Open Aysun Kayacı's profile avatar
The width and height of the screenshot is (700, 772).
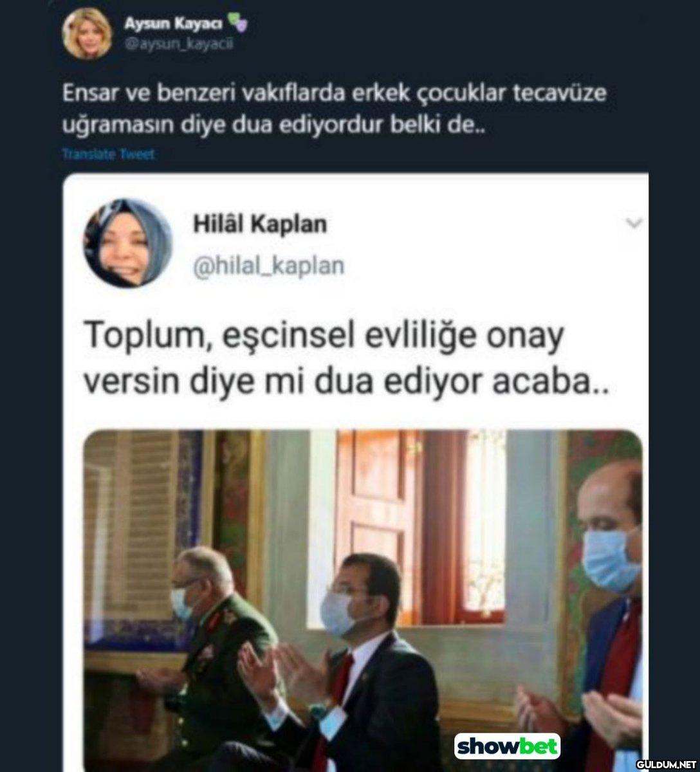[x=87, y=34]
